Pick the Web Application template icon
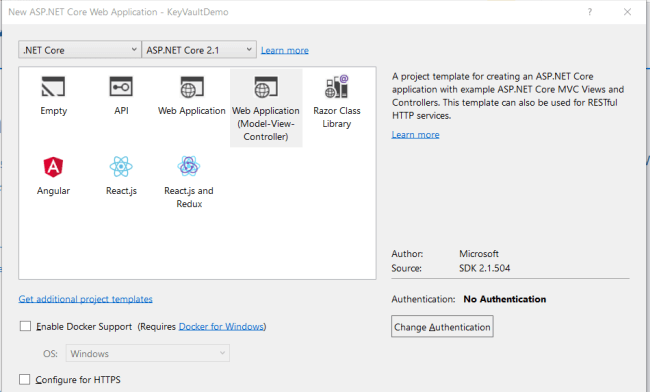The image size is (650, 392). (192, 87)
